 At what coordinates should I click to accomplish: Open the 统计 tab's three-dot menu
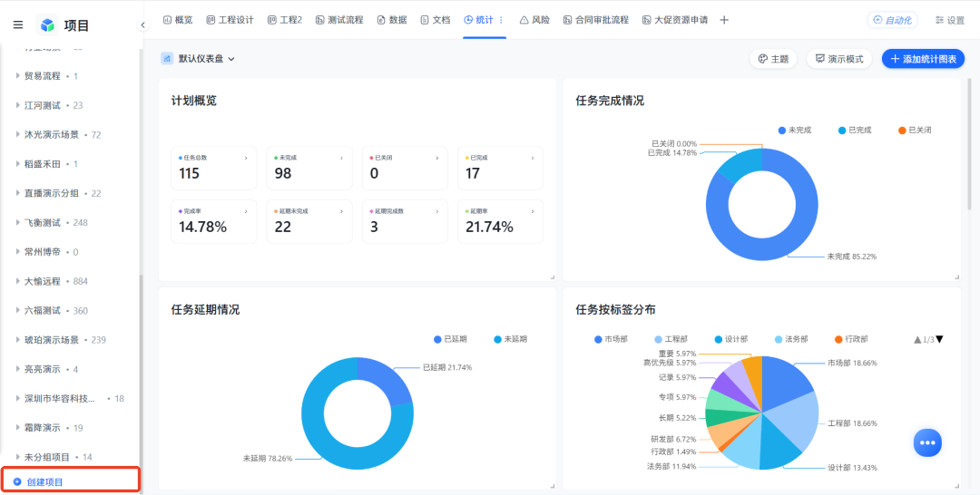point(501,20)
